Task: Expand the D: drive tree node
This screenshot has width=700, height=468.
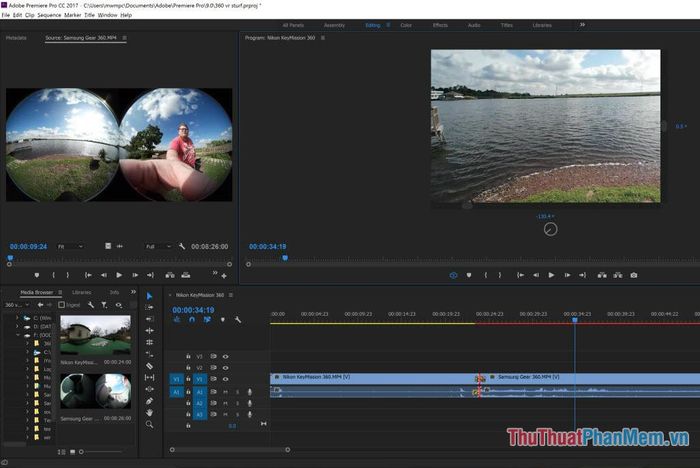Action: (17, 326)
